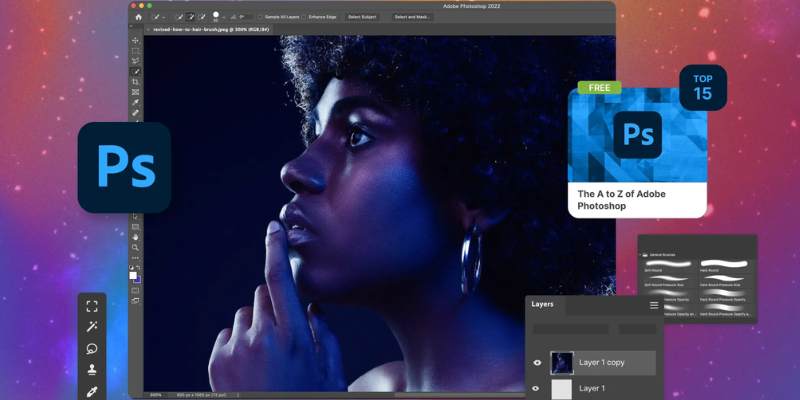The image size is (800, 400).
Task: Open the brush size picker in options bar
Action: pos(216,17)
